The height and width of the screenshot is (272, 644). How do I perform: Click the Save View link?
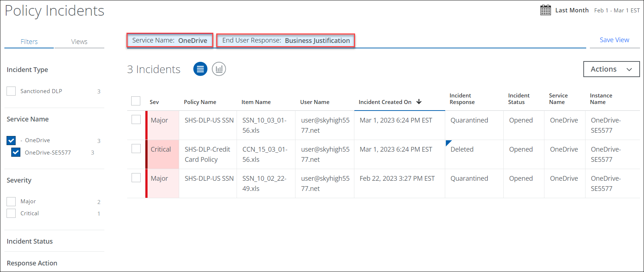click(x=614, y=40)
